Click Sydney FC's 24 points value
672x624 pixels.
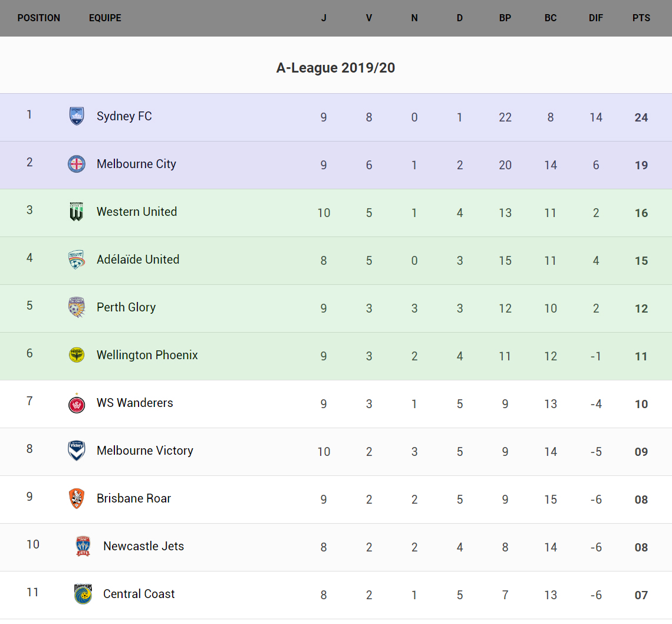(641, 117)
